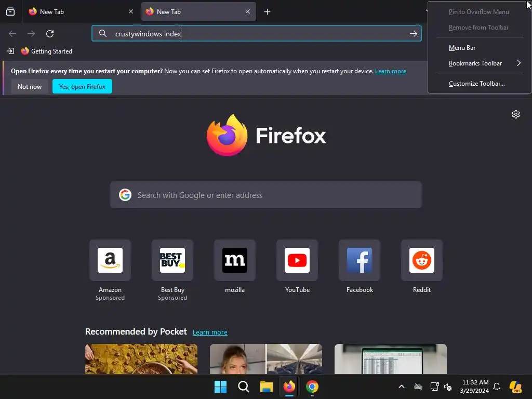Open a new tab with plus button
532x399 pixels.
268,12
